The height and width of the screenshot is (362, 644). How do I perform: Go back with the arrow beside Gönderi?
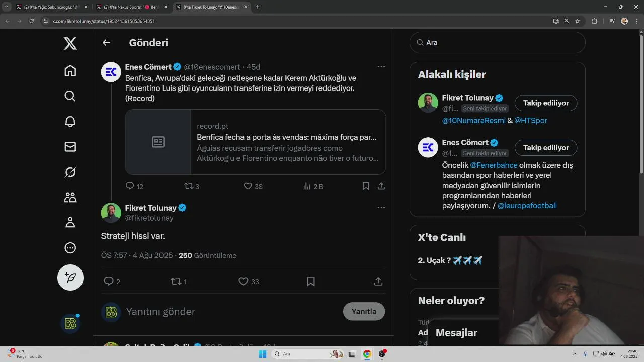106,43
